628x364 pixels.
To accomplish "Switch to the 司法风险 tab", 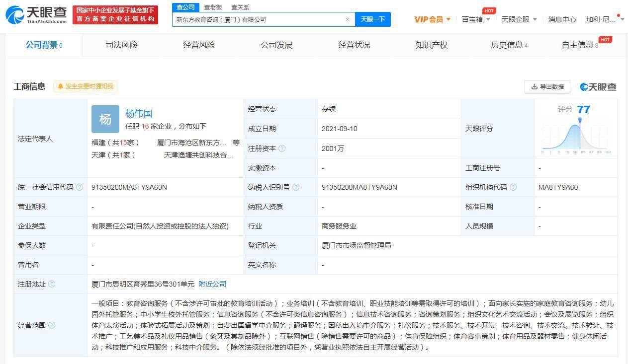I will pos(121,45).
